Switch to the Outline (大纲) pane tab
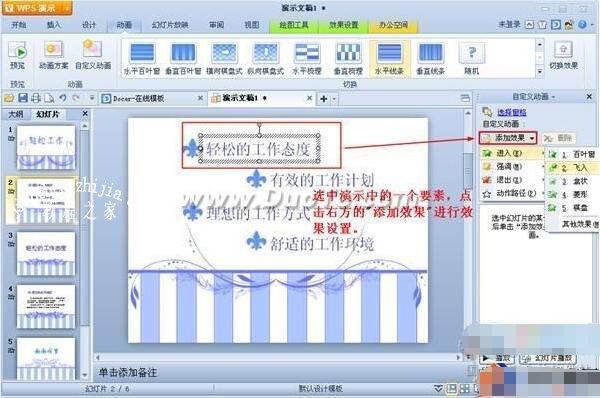The height and width of the screenshot is (398, 600). point(16,114)
